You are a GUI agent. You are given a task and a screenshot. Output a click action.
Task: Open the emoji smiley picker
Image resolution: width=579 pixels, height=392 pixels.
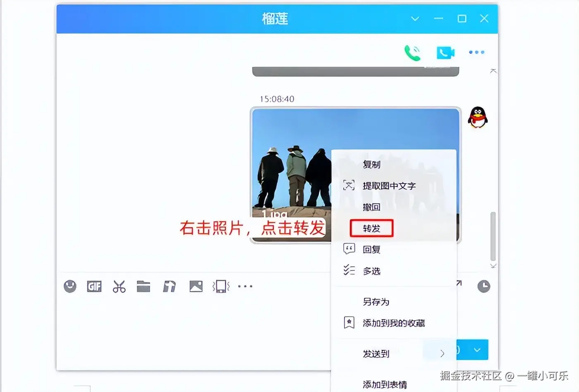click(x=70, y=286)
